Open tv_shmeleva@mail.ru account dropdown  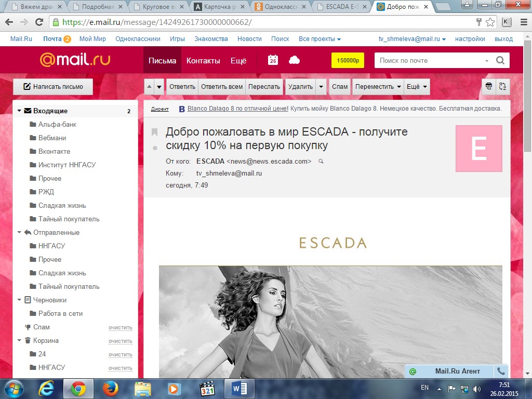[412, 39]
